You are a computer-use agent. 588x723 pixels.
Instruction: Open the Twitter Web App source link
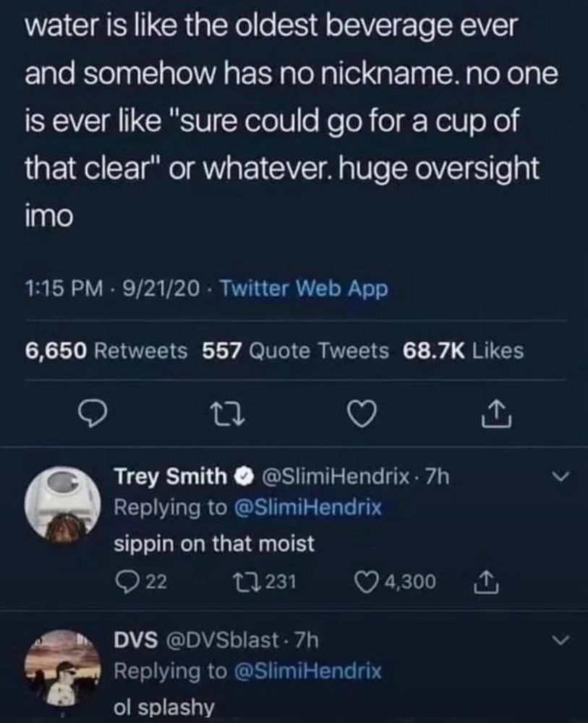[x=304, y=289]
